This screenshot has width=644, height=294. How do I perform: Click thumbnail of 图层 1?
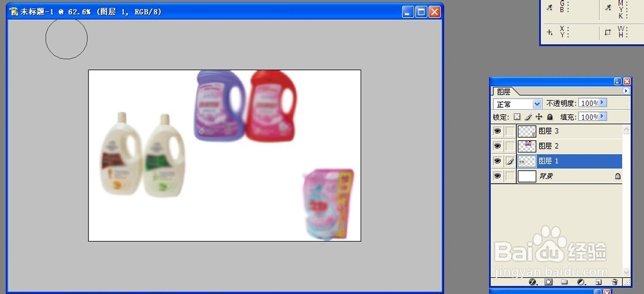[x=527, y=161]
